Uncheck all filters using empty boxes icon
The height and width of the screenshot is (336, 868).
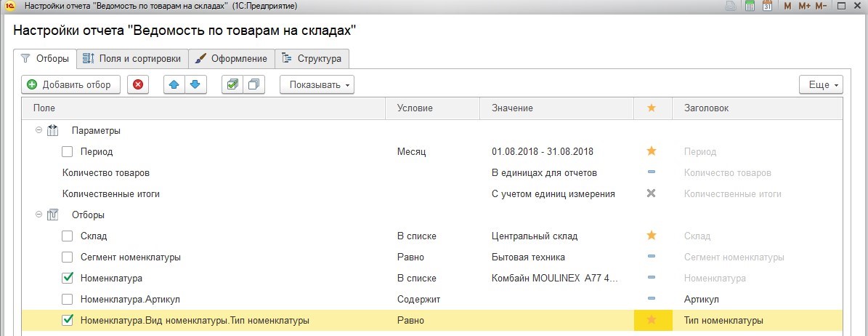click(254, 85)
